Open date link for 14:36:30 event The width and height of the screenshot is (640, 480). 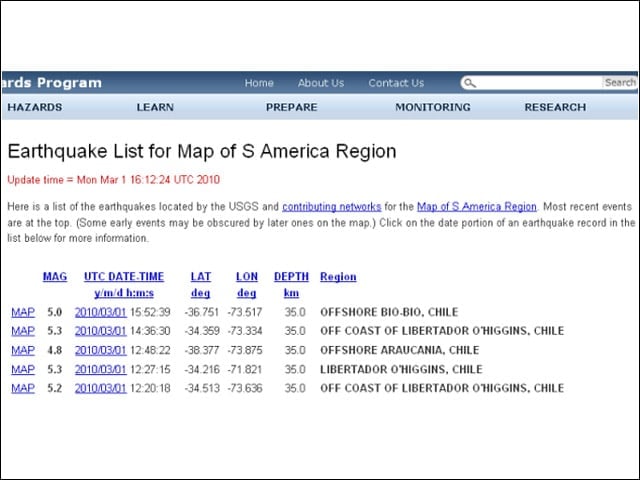point(100,331)
